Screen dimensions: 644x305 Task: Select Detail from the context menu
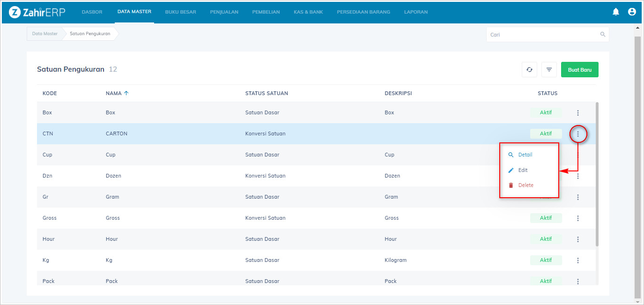tap(525, 155)
